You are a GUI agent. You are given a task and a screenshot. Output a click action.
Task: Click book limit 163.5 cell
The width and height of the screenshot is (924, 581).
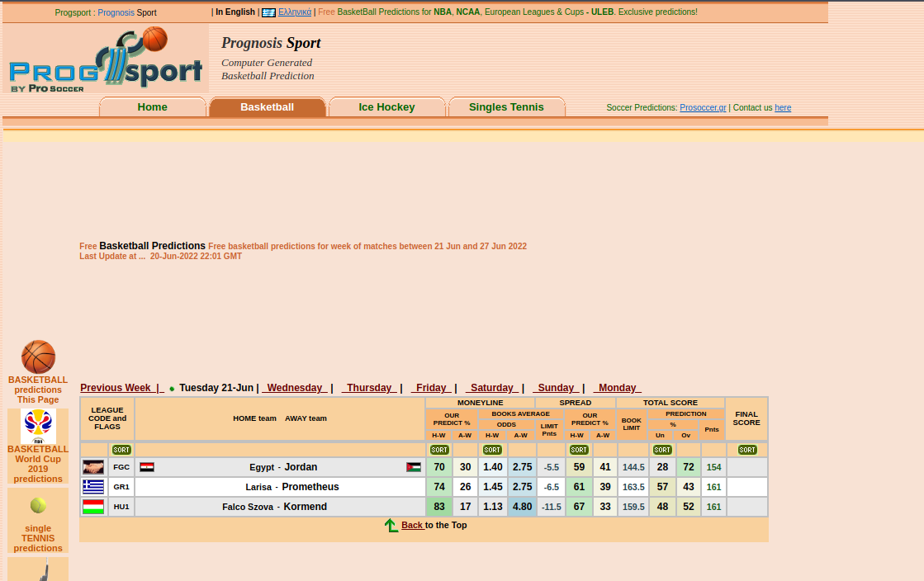(633, 487)
